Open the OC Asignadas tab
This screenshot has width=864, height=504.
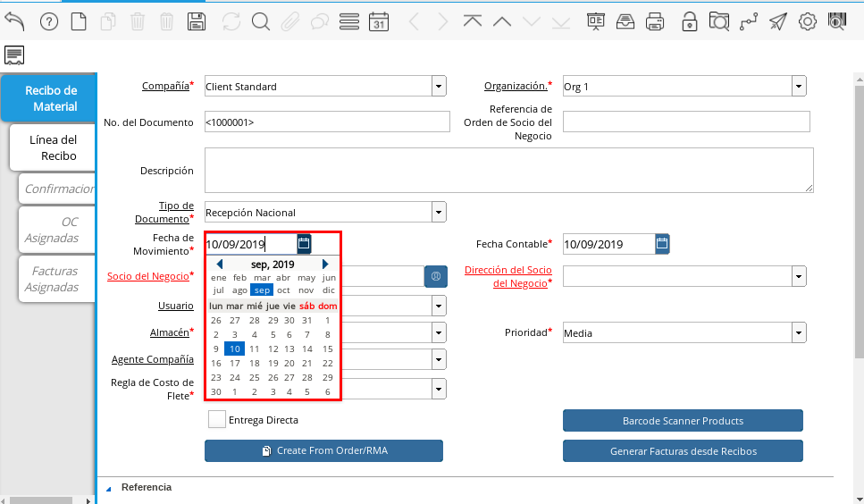coord(57,230)
